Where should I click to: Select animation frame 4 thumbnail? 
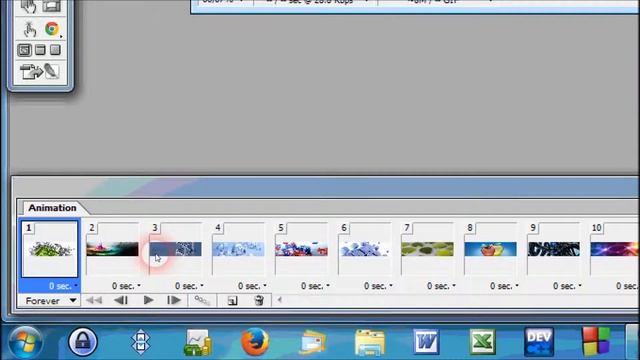point(238,249)
